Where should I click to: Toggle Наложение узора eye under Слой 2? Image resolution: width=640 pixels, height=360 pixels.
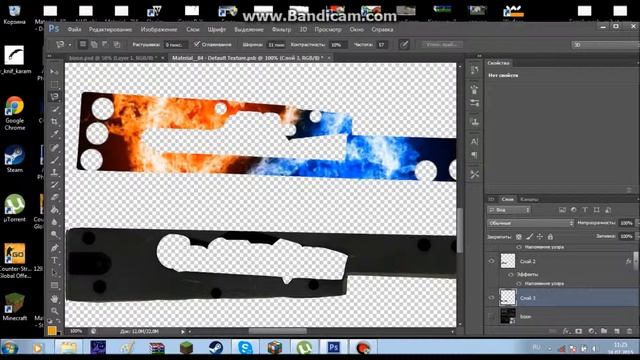pos(519,283)
